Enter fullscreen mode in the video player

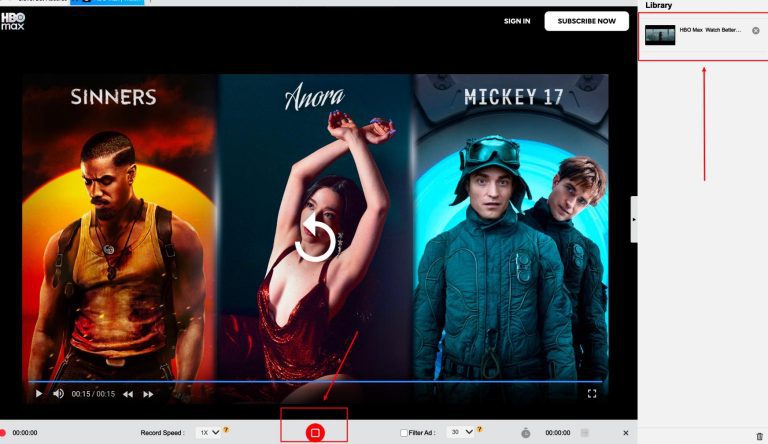[592, 394]
